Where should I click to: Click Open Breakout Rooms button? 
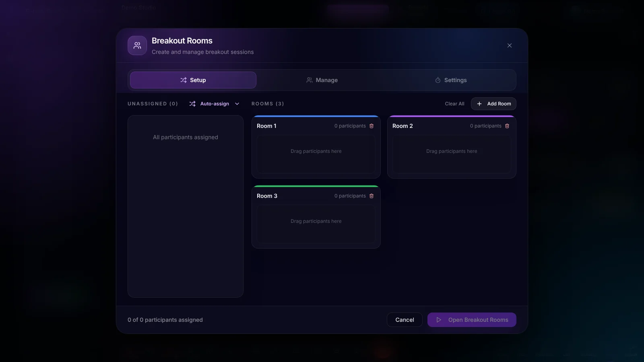pyautogui.click(x=472, y=320)
